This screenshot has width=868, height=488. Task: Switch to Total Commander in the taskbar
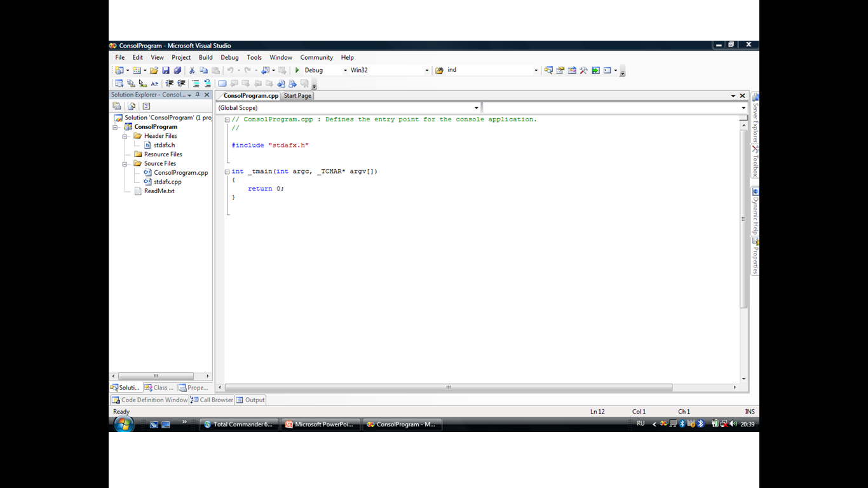[x=239, y=424]
